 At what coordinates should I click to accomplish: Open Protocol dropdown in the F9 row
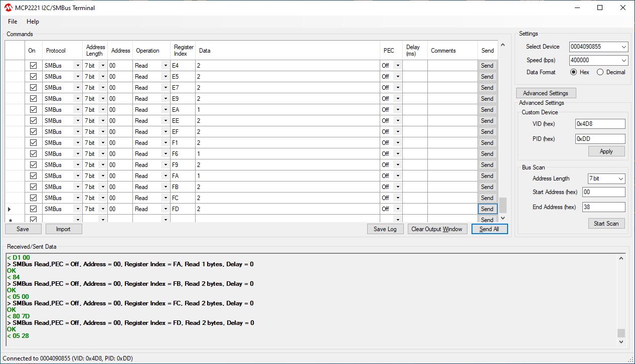(x=77, y=165)
